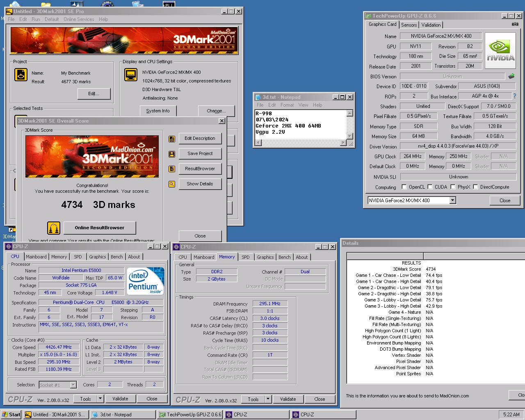This screenshot has width=525, height=420.
Task: Open the Socket #1 selection dropdown in CPU-Z
Action: pyautogui.click(x=73, y=385)
